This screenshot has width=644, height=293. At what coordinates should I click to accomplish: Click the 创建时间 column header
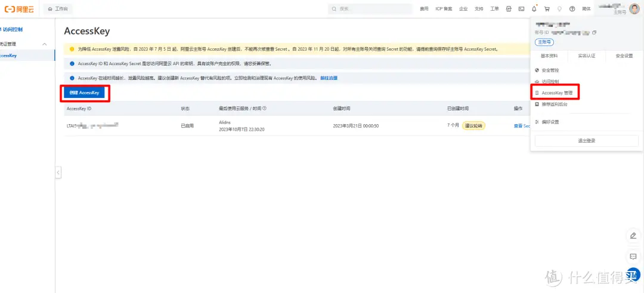[x=341, y=109]
